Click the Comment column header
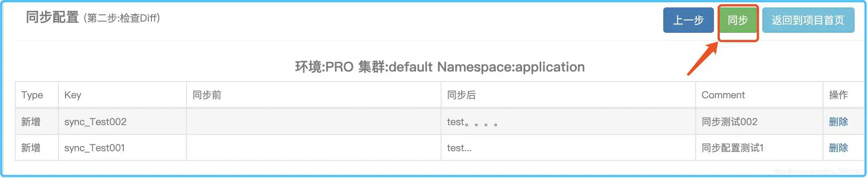868x178 pixels. 723,95
